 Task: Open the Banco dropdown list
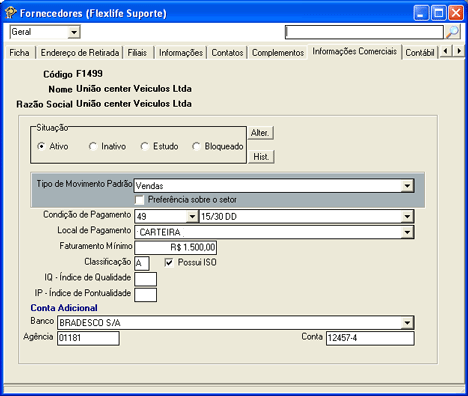[x=407, y=323]
